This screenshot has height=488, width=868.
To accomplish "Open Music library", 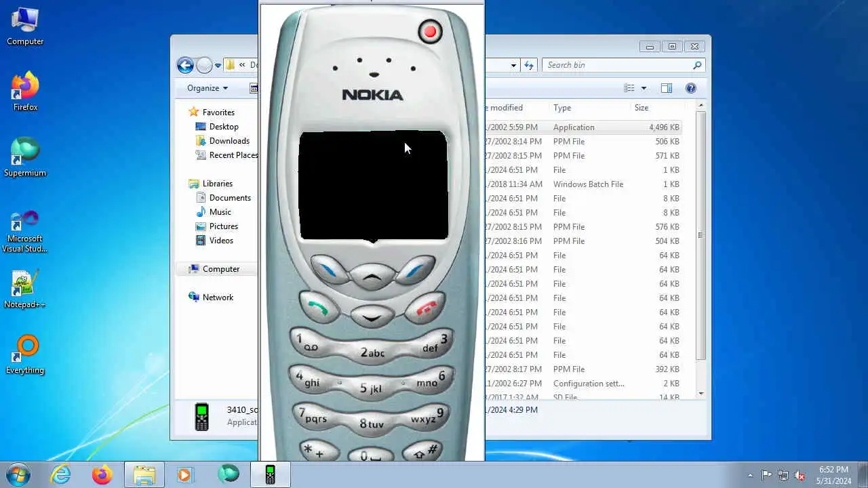I will [220, 212].
